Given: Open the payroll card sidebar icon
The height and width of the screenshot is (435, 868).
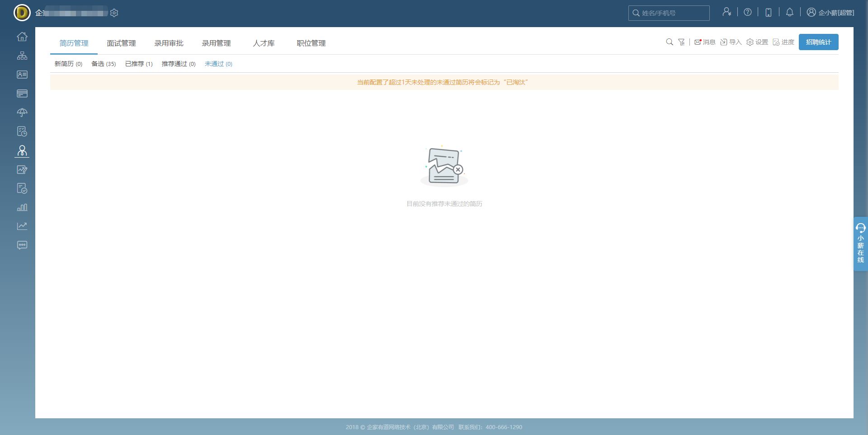Looking at the screenshot, I should [22, 94].
